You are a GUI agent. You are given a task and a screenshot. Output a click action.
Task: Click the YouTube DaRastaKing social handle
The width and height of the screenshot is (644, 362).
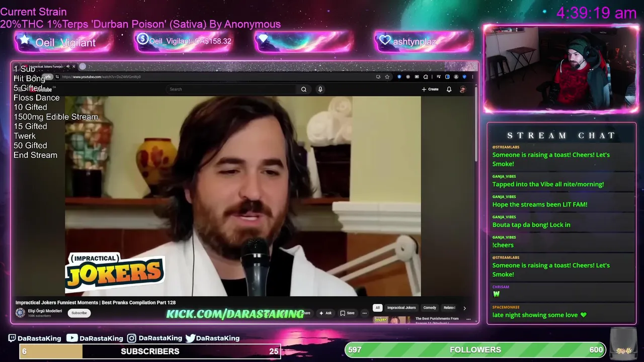coord(95,338)
